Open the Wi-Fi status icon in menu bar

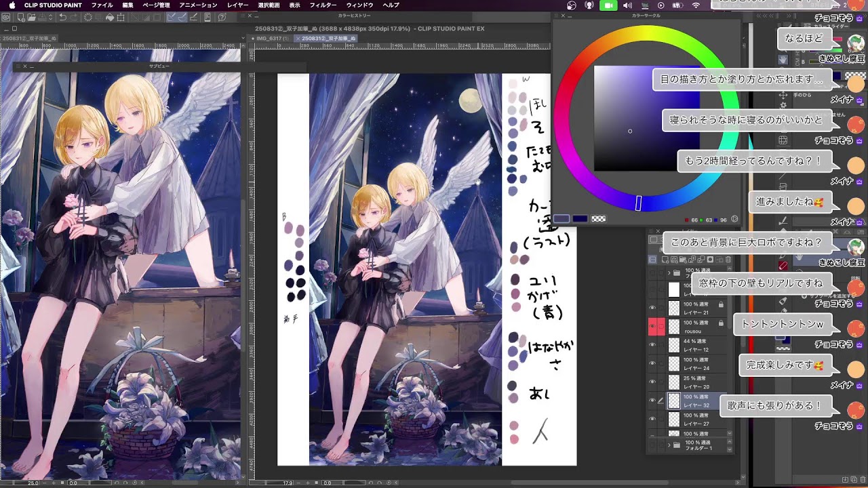click(x=696, y=5)
